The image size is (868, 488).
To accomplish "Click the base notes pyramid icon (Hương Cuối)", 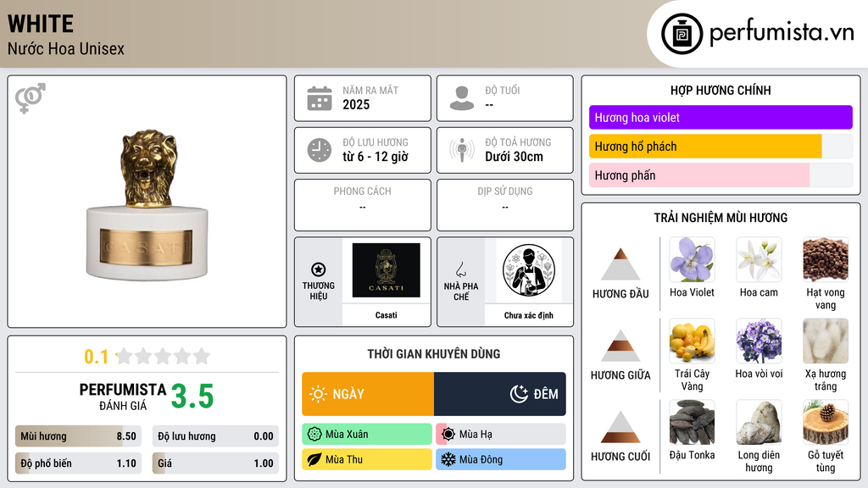I will click(620, 427).
